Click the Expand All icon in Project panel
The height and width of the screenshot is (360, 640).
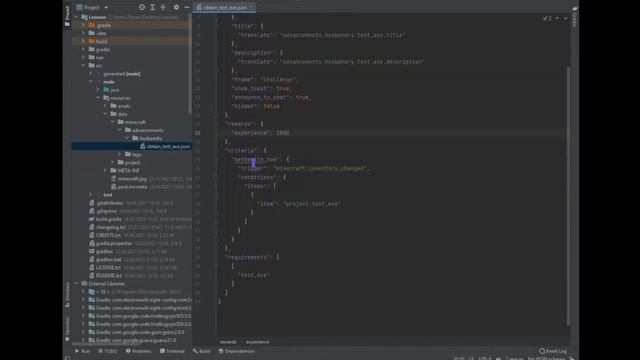pyautogui.click(x=152, y=7)
